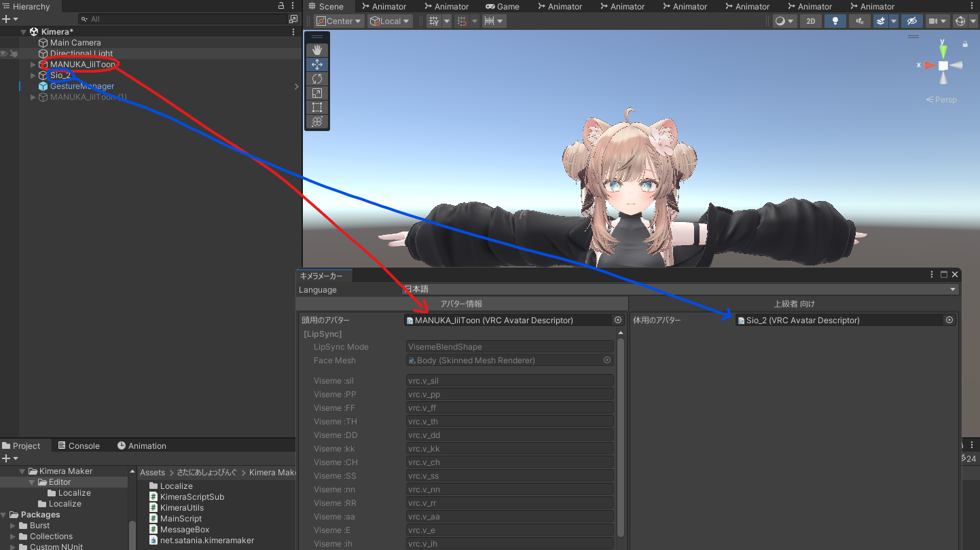Open object picker for Face Mesh field
This screenshot has width=980, height=550.
click(x=607, y=361)
